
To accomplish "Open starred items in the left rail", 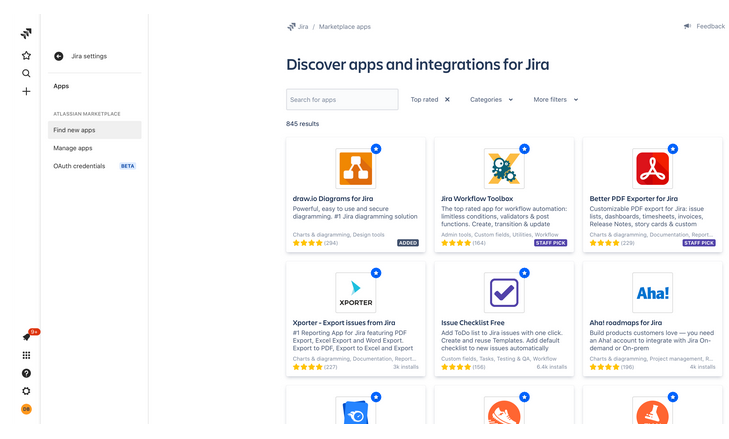I will click(x=26, y=56).
